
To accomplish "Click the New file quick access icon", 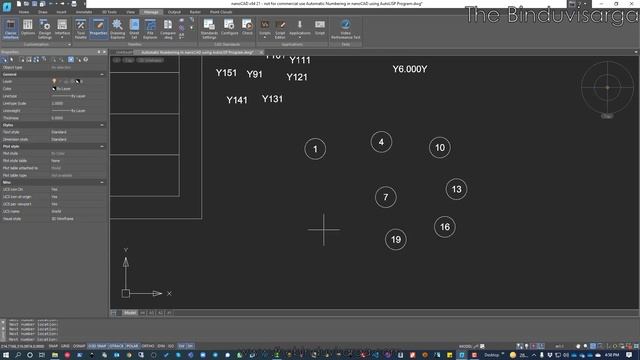I will coord(19,4).
